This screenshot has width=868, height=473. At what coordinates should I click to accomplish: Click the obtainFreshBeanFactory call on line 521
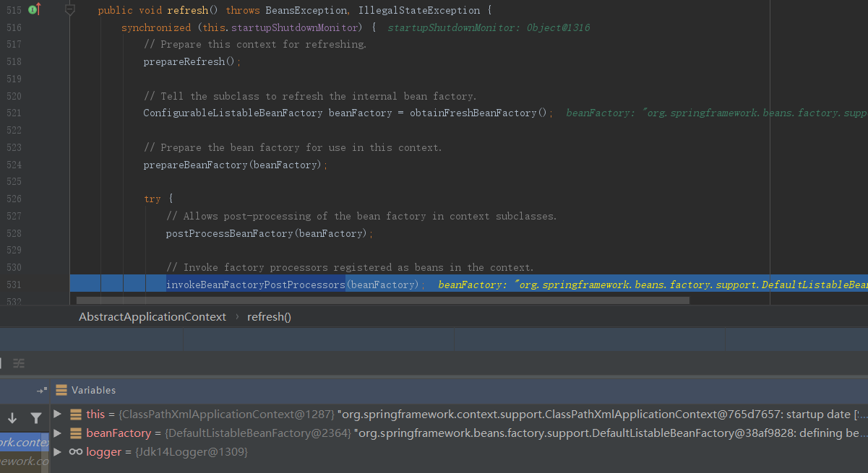tap(473, 113)
